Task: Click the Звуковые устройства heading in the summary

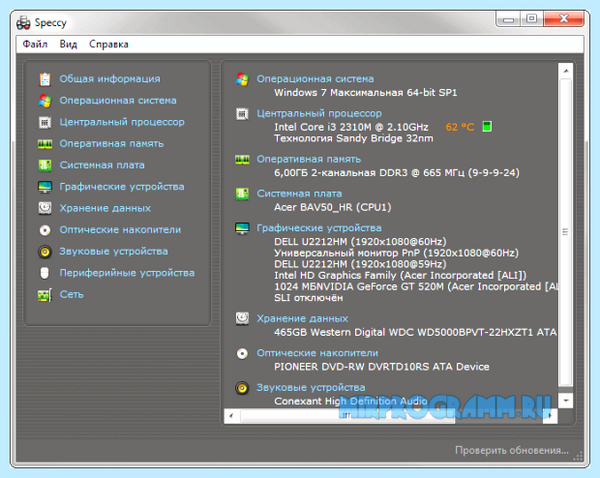Action: [x=311, y=388]
